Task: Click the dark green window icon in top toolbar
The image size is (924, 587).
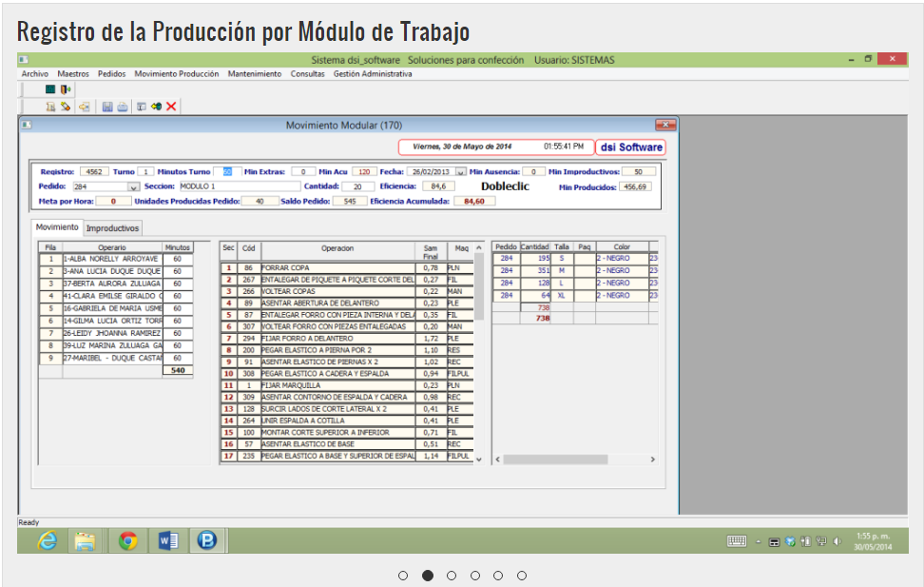Action: [x=50, y=89]
